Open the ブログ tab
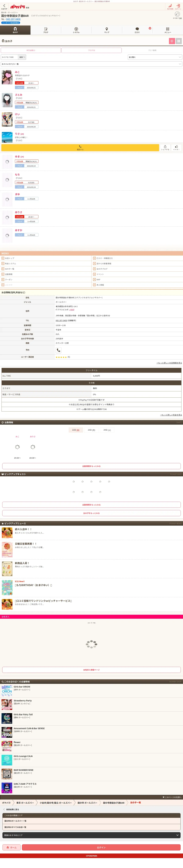 46,30
